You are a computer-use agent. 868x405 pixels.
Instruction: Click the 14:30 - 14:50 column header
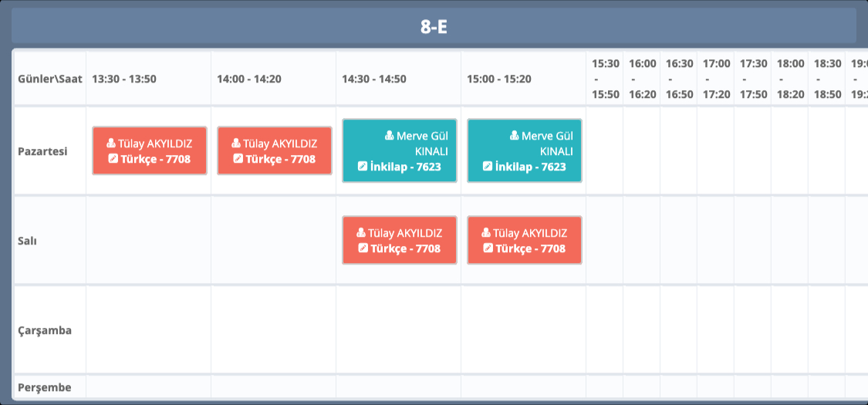374,79
